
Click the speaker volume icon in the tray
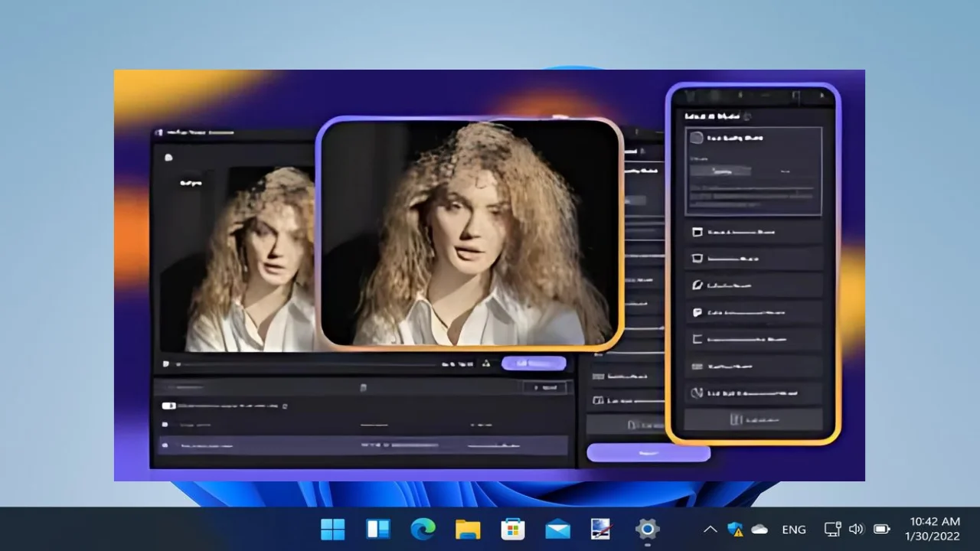[x=856, y=529]
